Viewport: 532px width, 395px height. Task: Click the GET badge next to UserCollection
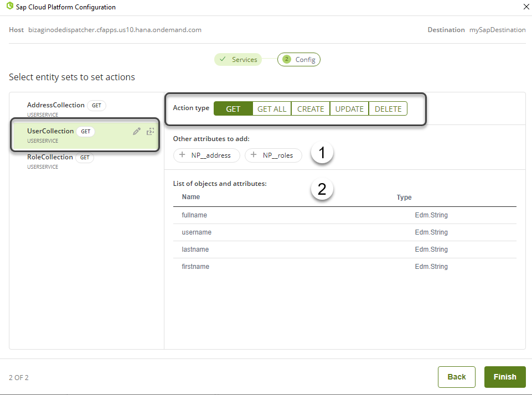[x=85, y=132]
